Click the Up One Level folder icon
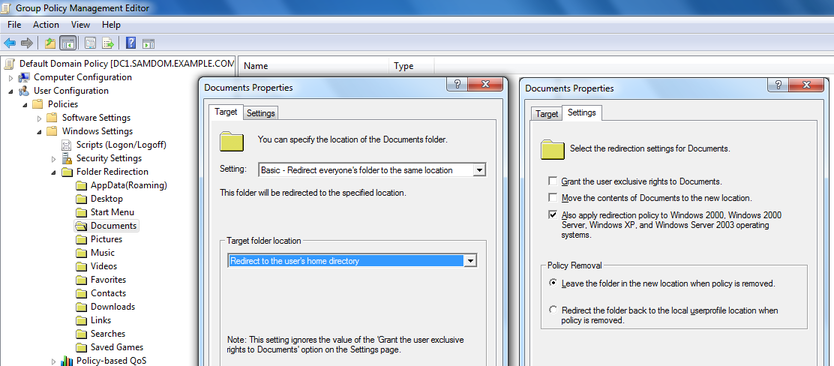 point(50,43)
